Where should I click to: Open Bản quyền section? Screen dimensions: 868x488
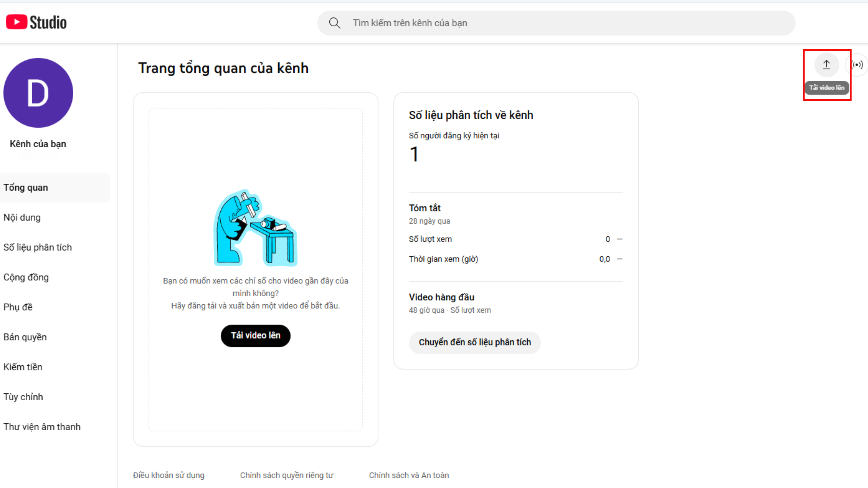coord(25,337)
